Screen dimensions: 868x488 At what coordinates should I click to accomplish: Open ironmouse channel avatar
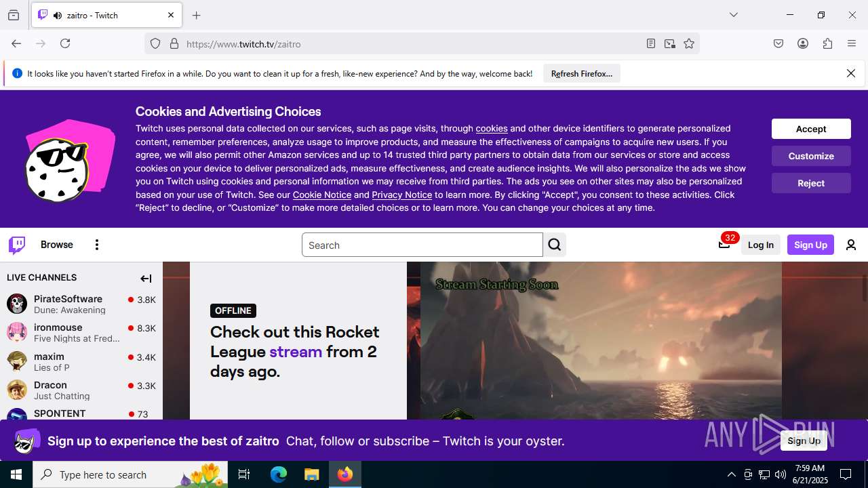(17, 332)
